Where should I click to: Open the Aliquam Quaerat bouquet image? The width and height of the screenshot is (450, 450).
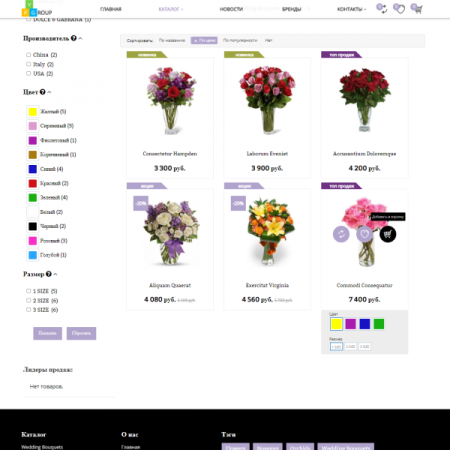pyautogui.click(x=171, y=233)
